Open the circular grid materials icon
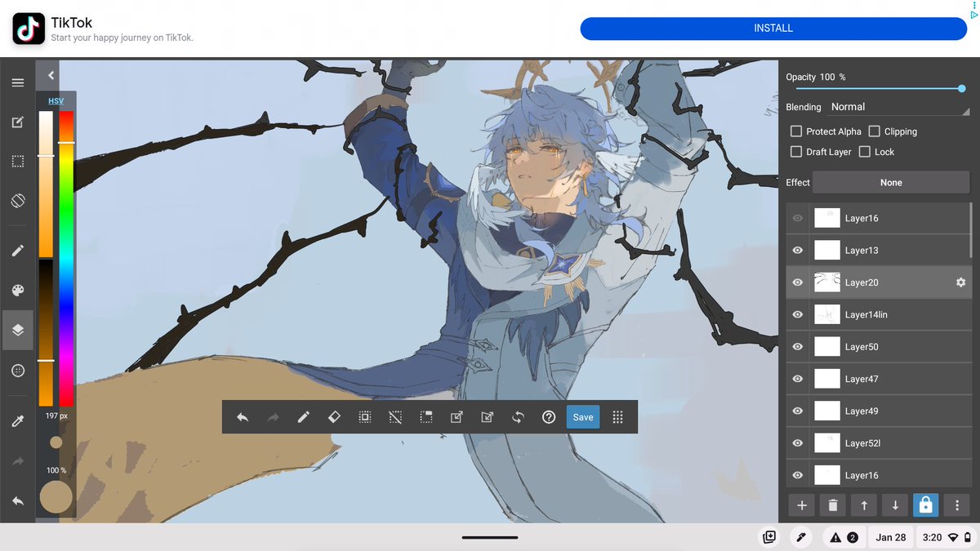The image size is (980, 551). point(18,371)
